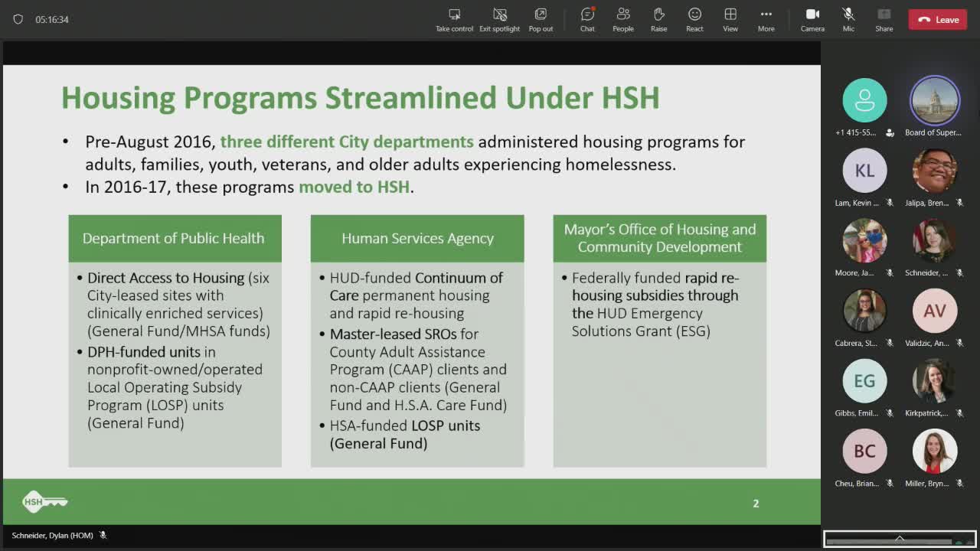The image size is (980, 551).
Task: Click the mute indicator on Lam, Kevin's tile
Action: pos(888,202)
